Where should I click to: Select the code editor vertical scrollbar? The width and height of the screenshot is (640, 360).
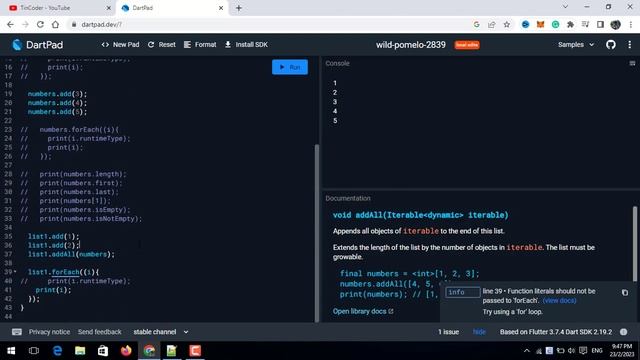pos(317,233)
